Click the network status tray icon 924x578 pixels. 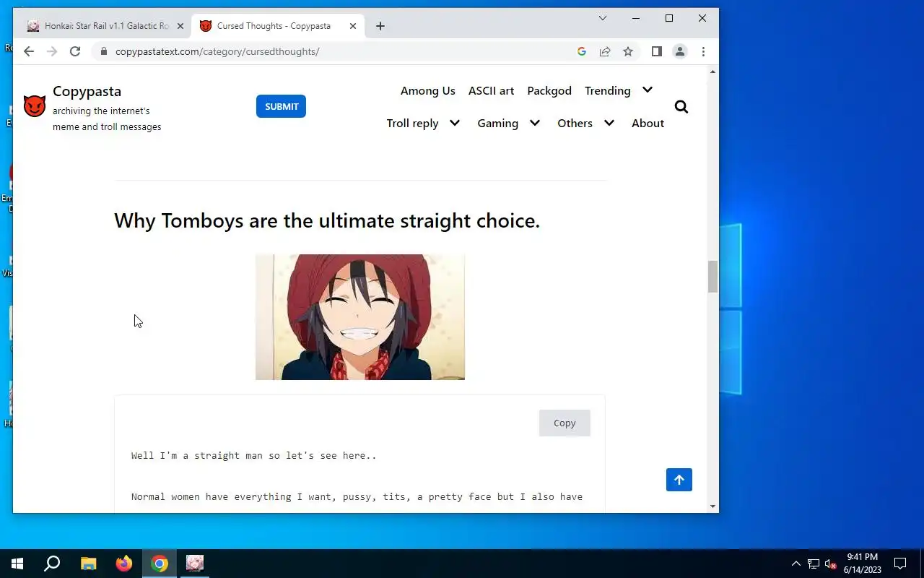tap(814, 564)
